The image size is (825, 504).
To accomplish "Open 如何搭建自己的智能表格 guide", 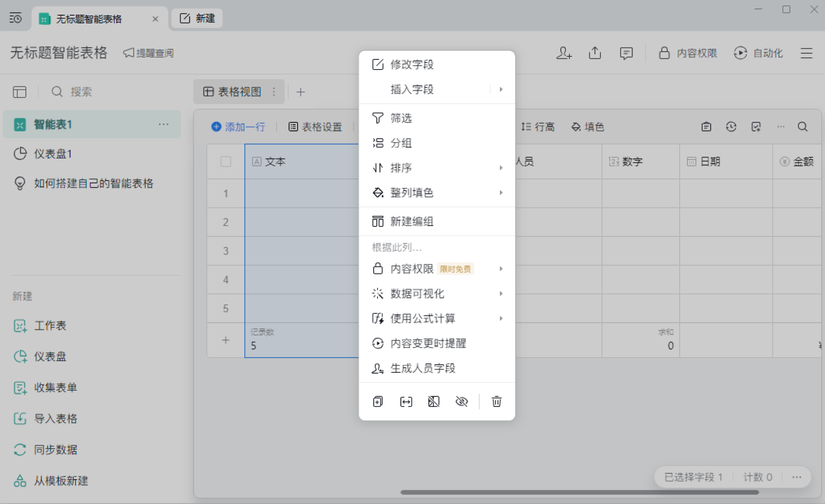I will (92, 183).
